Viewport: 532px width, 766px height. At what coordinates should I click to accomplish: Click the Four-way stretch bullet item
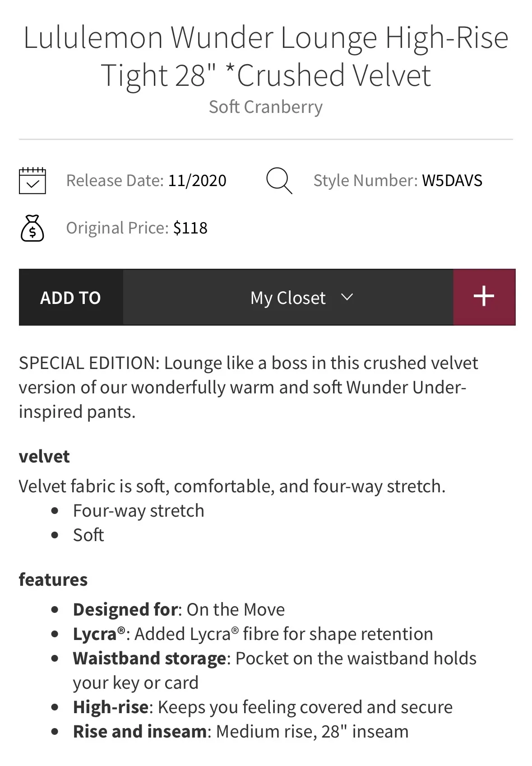coord(138,510)
